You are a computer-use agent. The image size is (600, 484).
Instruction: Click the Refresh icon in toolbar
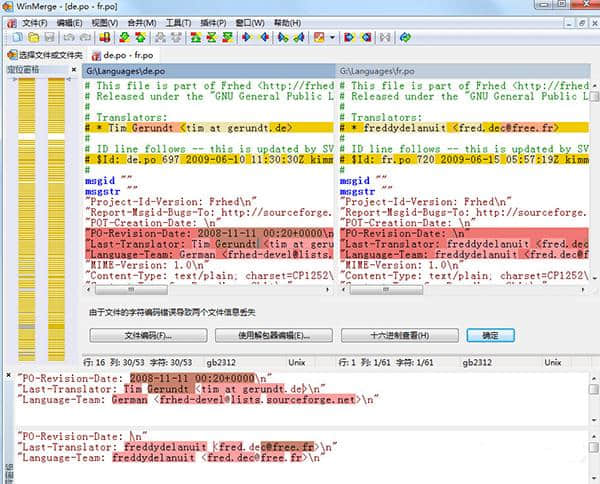pos(405,38)
